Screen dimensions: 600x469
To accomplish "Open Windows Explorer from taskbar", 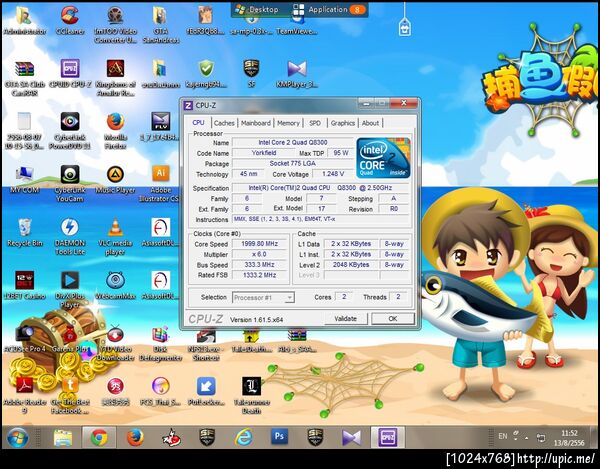I will 63,437.
